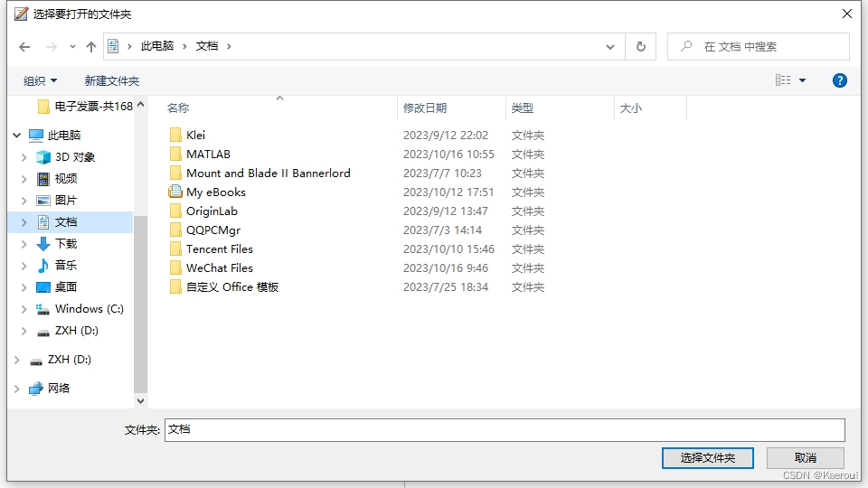The height and width of the screenshot is (488, 868).
Task: Select 此电脑 in the address breadcrumb
Action: pyautogui.click(x=157, y=46)
